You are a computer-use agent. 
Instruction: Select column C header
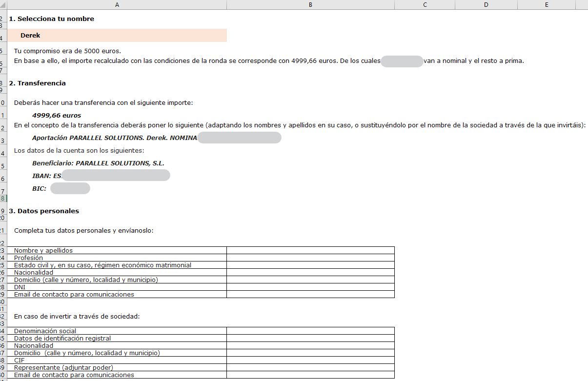click(425, 4)
